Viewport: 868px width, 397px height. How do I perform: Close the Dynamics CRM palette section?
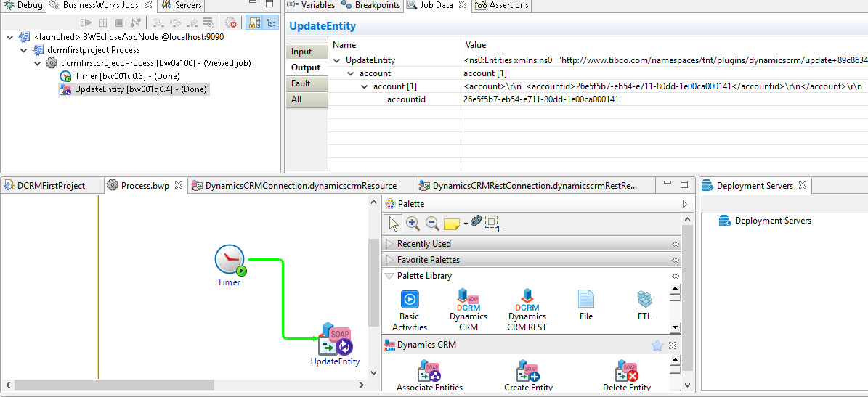tap(672, 345)
